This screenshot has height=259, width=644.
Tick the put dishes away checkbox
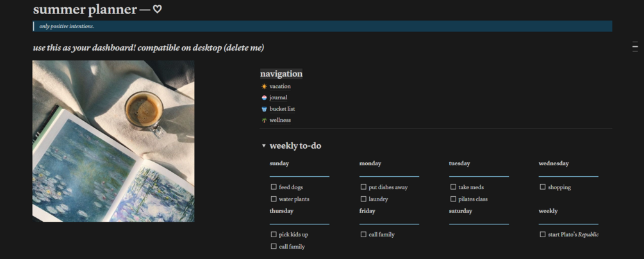click(363, 187)
